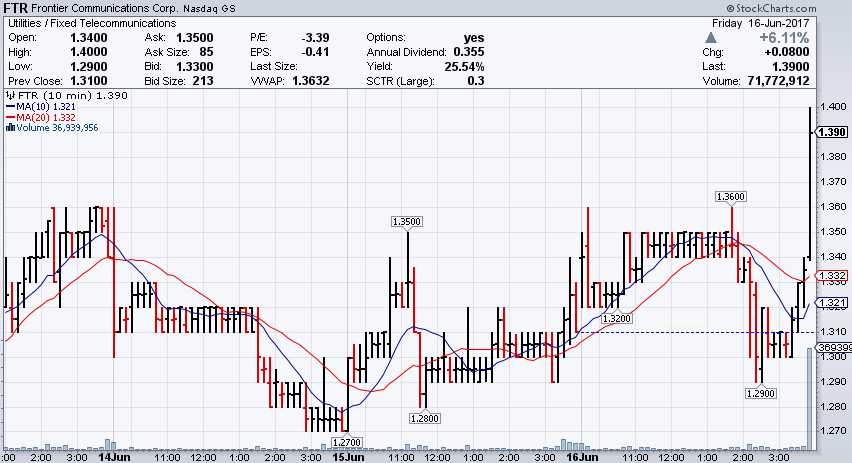Click the blue 1.321 MA(10) axis tag
The height and width of the screenshot is (463, 852).
point(832,302)
